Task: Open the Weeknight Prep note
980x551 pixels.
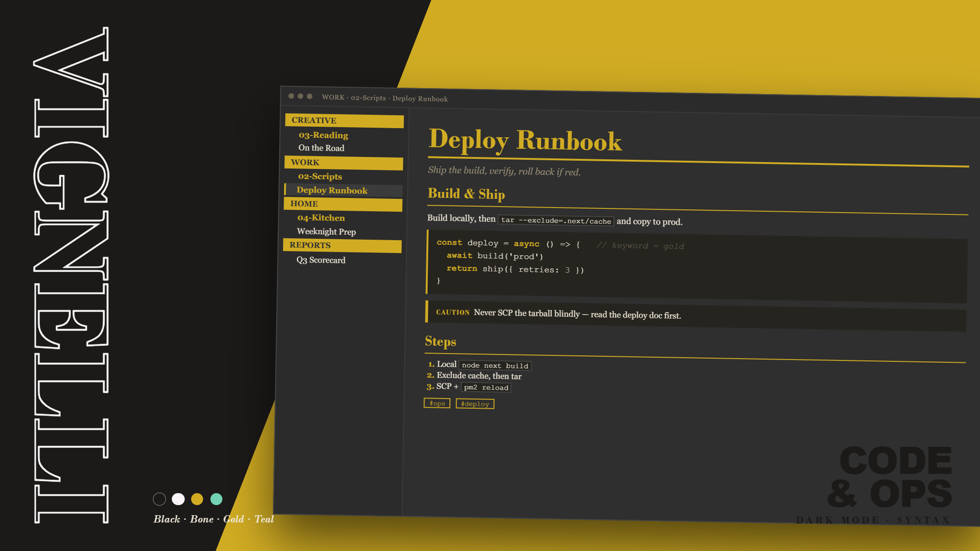Action: click(x=326, y=231)
